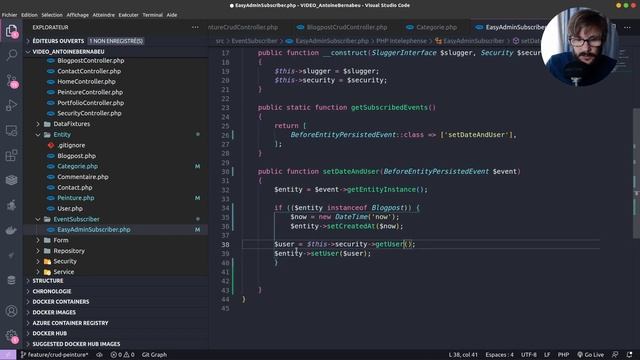Expand SUGGESTED DOCKER HUB IMAGES section
This screenshot has height=360, width=640.
coord(76,344)
